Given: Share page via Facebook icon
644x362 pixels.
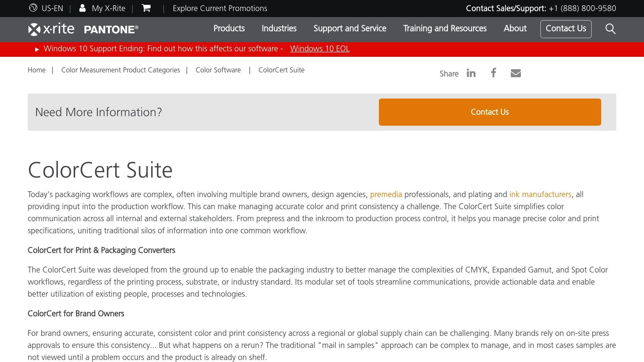Looking at the screenshot, I should pos(493,73).
